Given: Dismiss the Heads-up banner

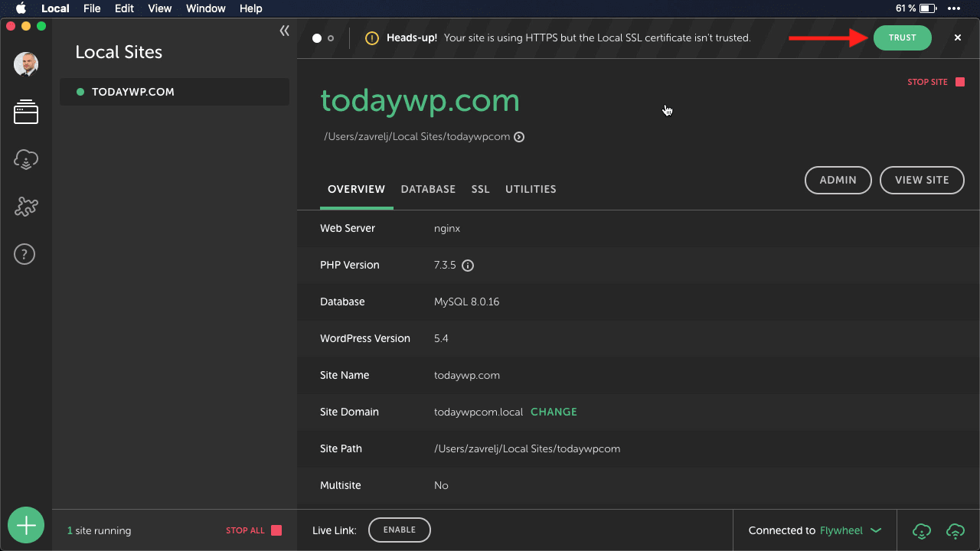Looking at the screenshot, I should coord(957,37).
